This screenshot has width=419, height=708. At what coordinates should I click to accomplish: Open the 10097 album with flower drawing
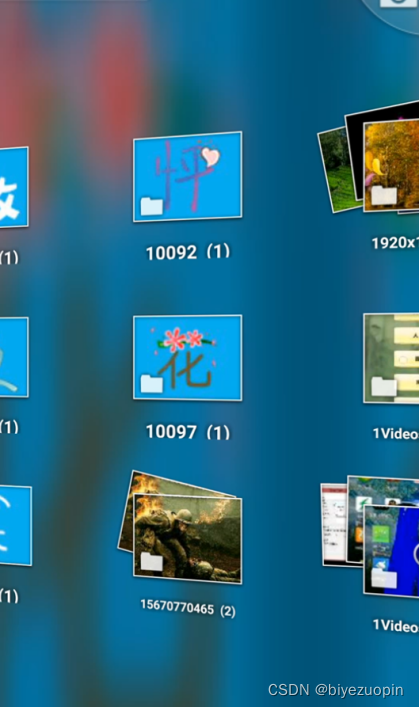pyautogui.click(x=187, y=358)
